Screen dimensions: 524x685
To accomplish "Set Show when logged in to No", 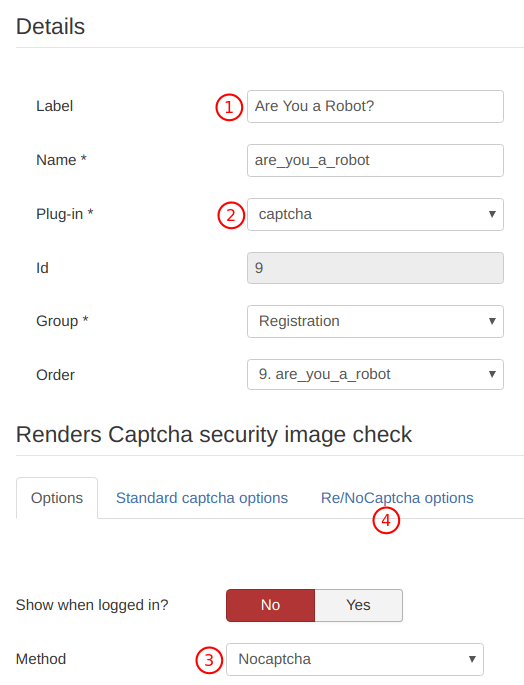I will click(x=271, y=605).
